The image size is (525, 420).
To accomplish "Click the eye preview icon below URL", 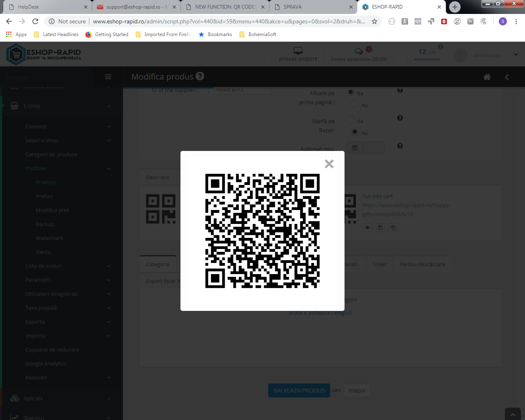I will point(367,228).
